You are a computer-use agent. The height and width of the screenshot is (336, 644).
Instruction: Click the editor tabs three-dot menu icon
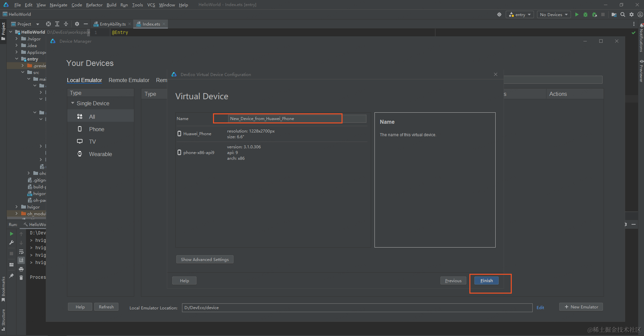[634, 24]
